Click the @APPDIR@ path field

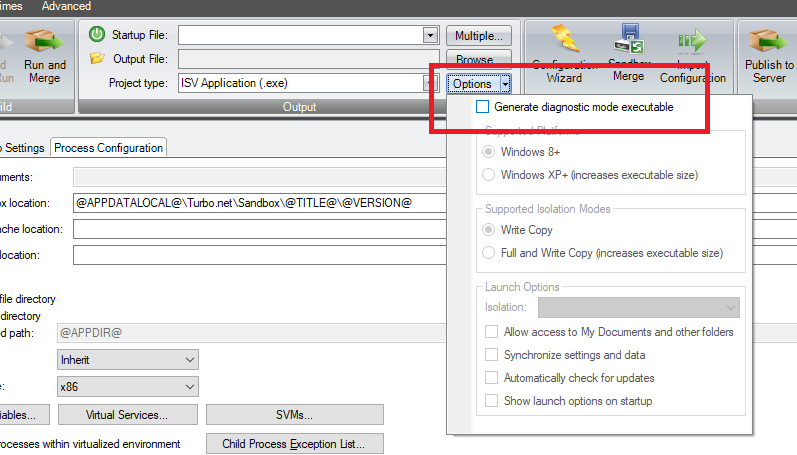click(x=252, y=333)
